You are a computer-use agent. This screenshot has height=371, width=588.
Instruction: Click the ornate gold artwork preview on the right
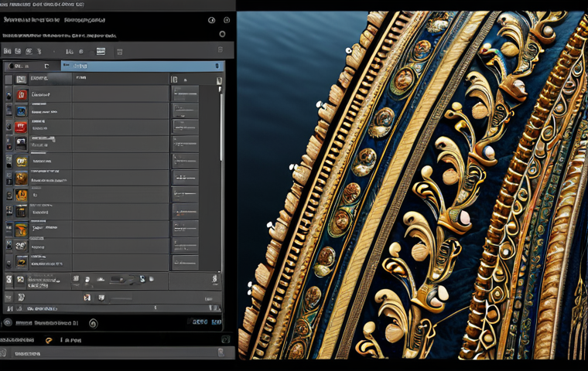coord(412,185)
